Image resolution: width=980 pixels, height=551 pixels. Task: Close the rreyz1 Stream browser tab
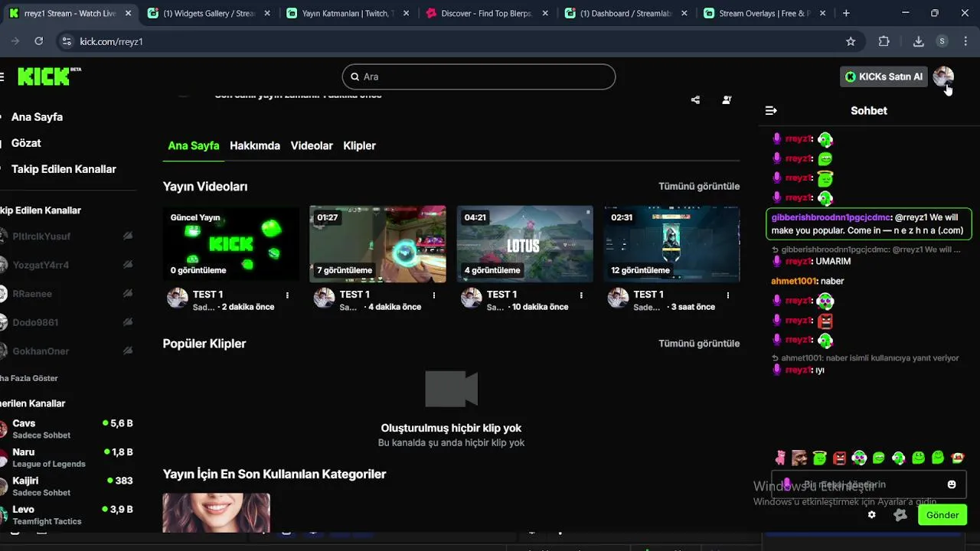coord(127,13)
